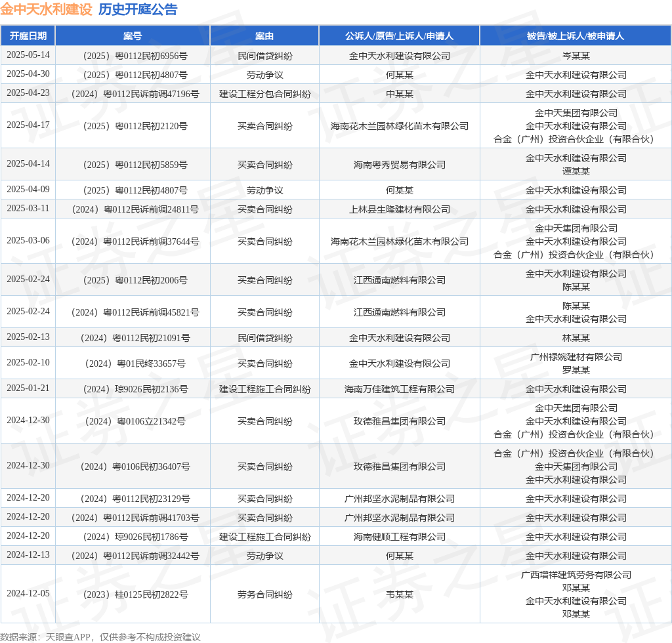The width and height of the screenshot is (672, 643).
Task: Click the 公诉人/原告/上诉人/申请人 column header
Action: [400, 36]
